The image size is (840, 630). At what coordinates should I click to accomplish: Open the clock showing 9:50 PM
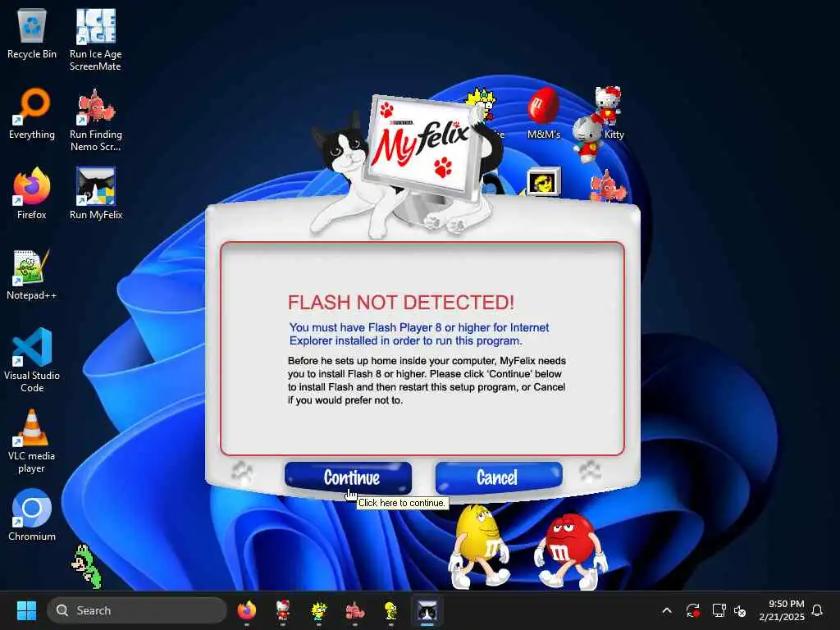(x=782, y=610)
